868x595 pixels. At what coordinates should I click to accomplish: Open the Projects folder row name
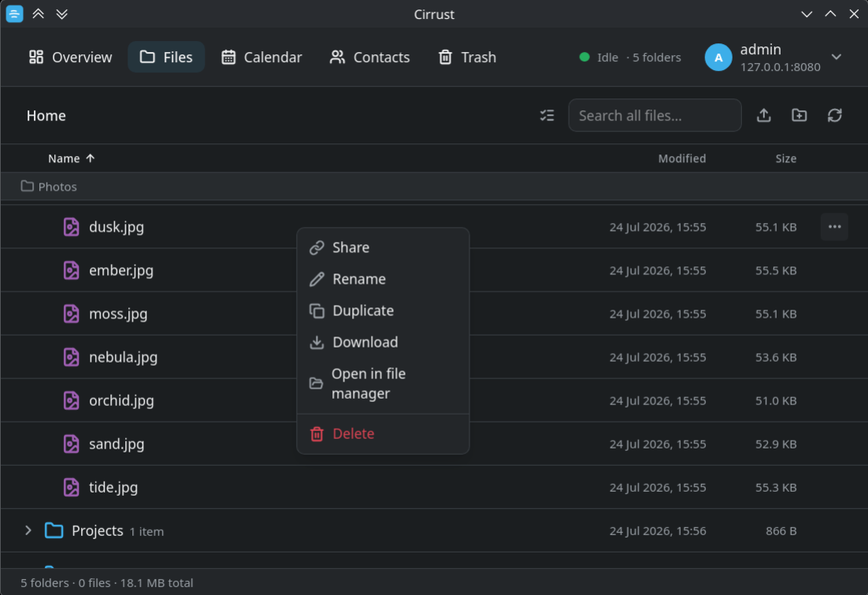coord(98,530)
